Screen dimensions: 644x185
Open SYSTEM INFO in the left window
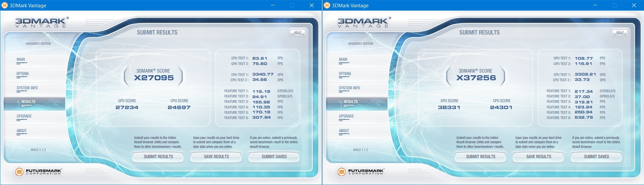point(27,88)
